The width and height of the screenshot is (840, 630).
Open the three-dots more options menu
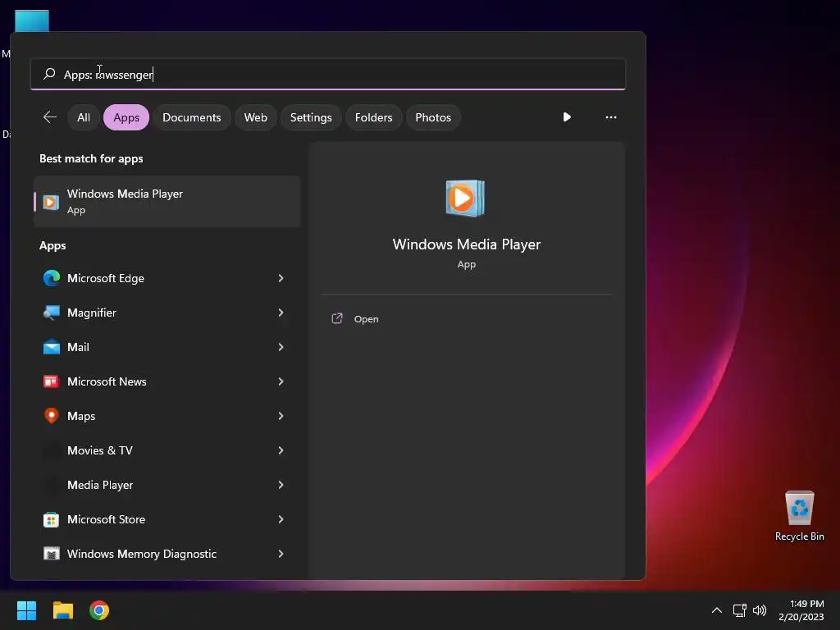(x=610, y=116)
